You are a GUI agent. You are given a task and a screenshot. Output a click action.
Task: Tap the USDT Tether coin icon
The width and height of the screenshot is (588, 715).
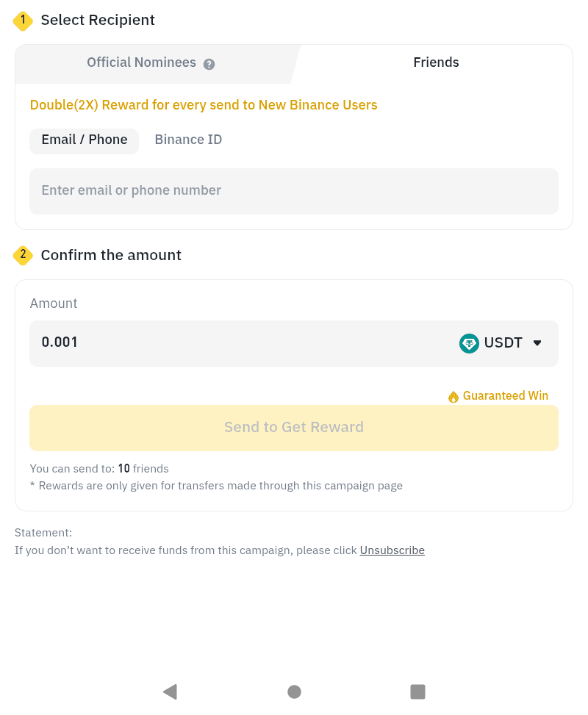(469, 343)
